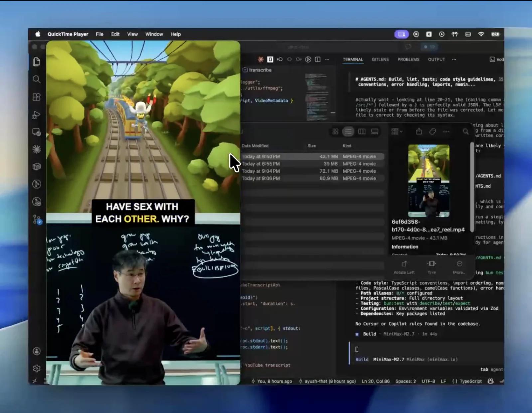Click the Share icon in the Finder toolbar

(x=419, y=131)
